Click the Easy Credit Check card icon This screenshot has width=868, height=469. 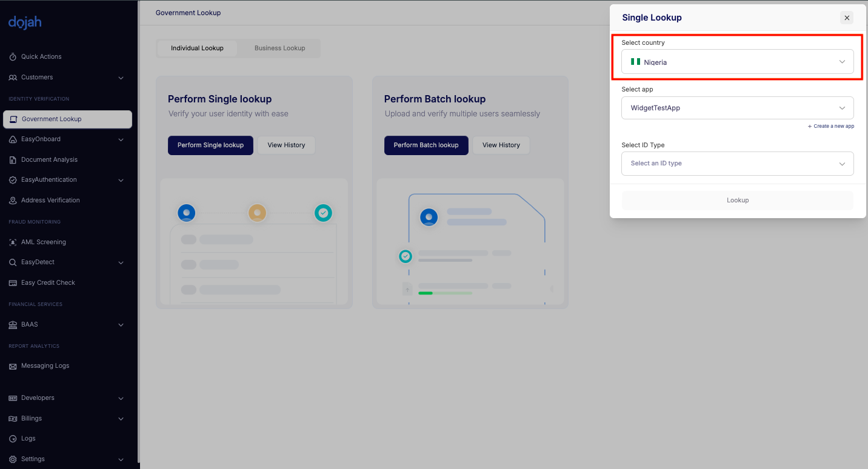(13, 283)
